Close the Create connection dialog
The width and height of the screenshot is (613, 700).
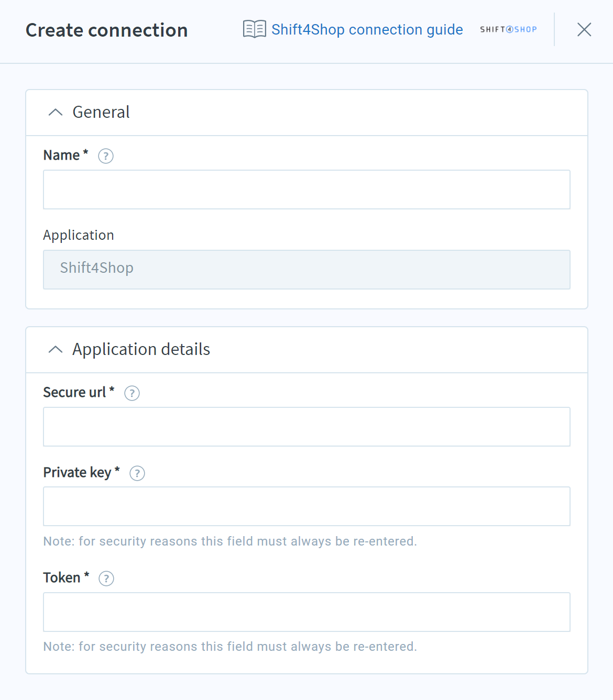584,29
